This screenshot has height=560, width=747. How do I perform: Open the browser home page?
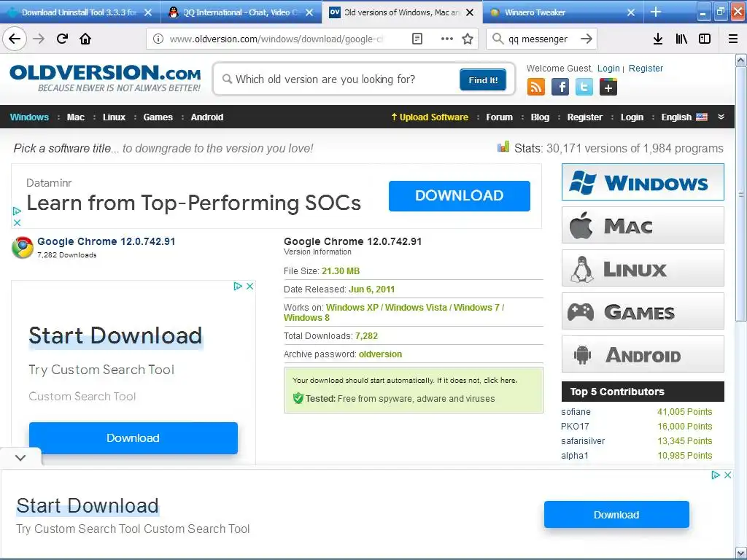(x=85, y=39)
